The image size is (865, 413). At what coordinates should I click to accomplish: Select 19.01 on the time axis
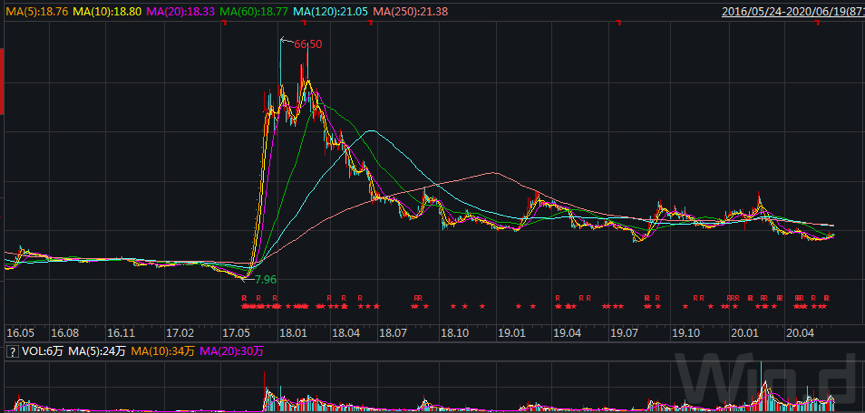click(x=513, y=331)
